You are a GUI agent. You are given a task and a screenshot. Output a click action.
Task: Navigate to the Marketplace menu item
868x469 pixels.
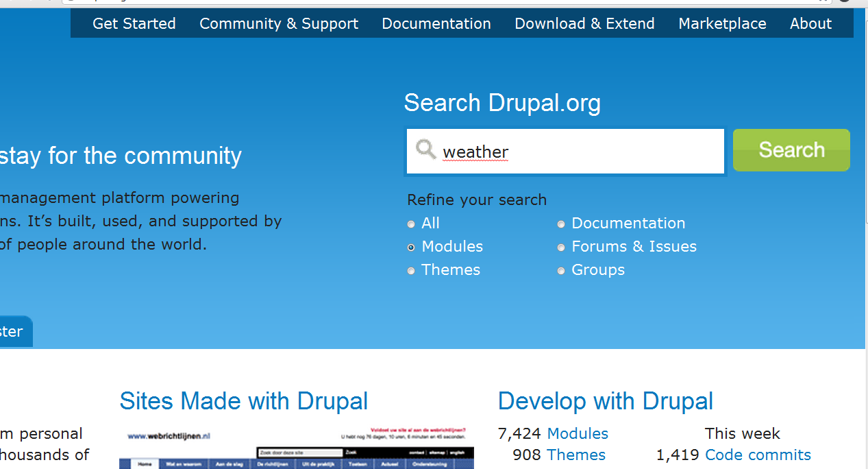click(x=722, y=24)
